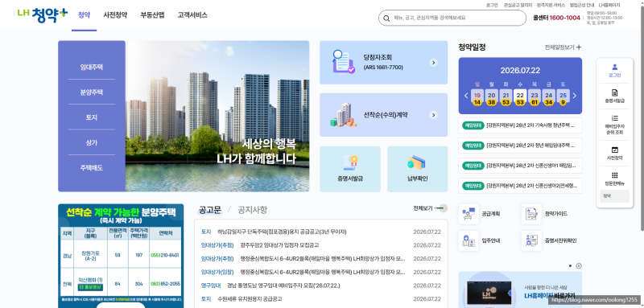644x308 pixels.
Task: Open 수원세류 유치원용지 공급공고
Action: point(250,299)
